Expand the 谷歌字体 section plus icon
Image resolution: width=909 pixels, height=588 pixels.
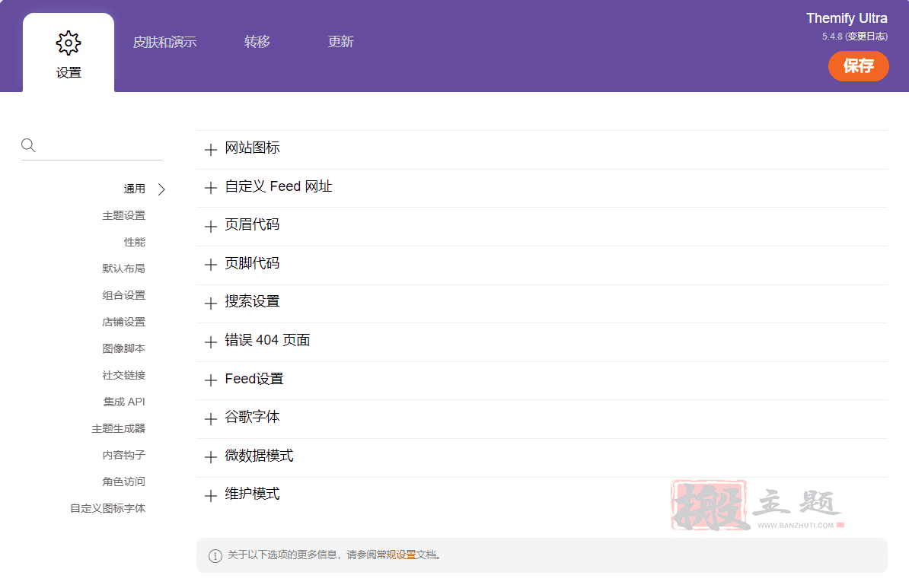[211, 419]
